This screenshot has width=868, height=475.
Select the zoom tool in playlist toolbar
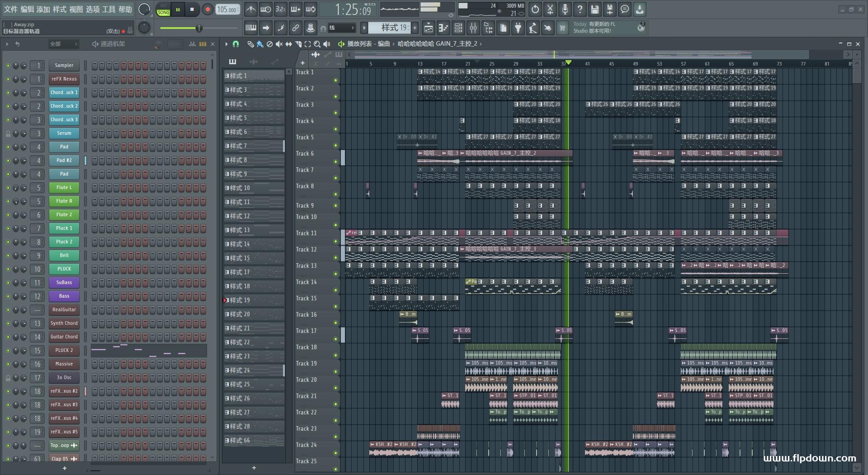coord(317,44)
